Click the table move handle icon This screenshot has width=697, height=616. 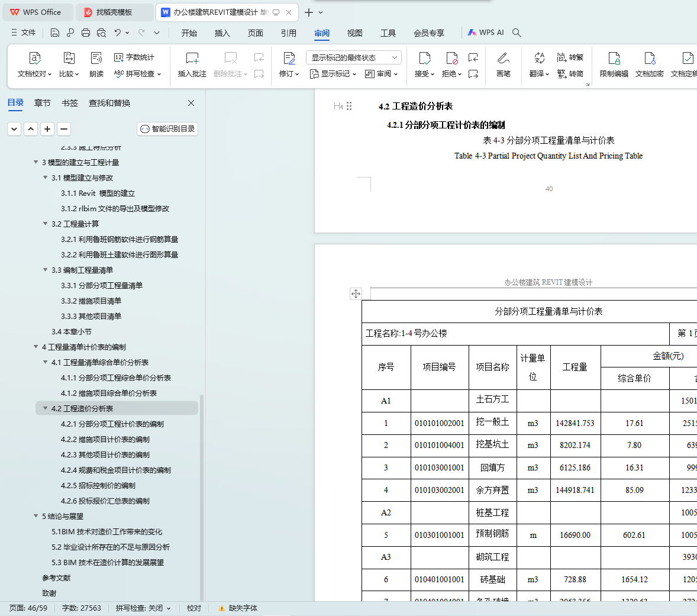[356, 294]
